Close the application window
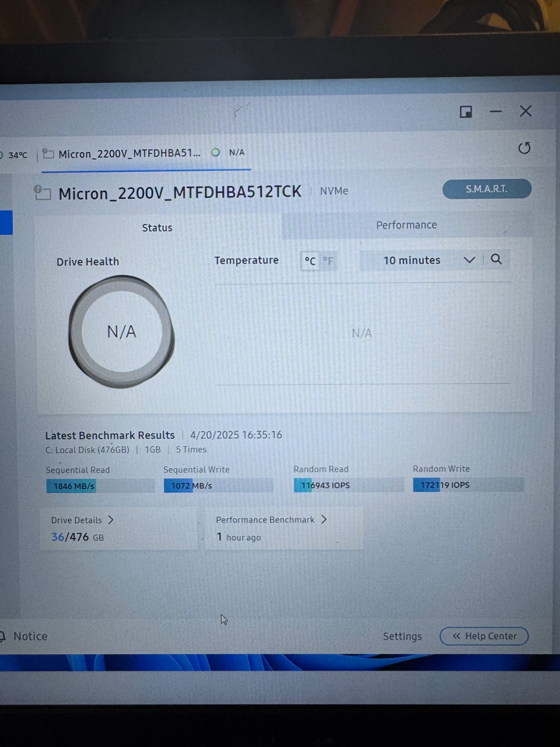The image size is (560, 747). [x=526, y=111]
